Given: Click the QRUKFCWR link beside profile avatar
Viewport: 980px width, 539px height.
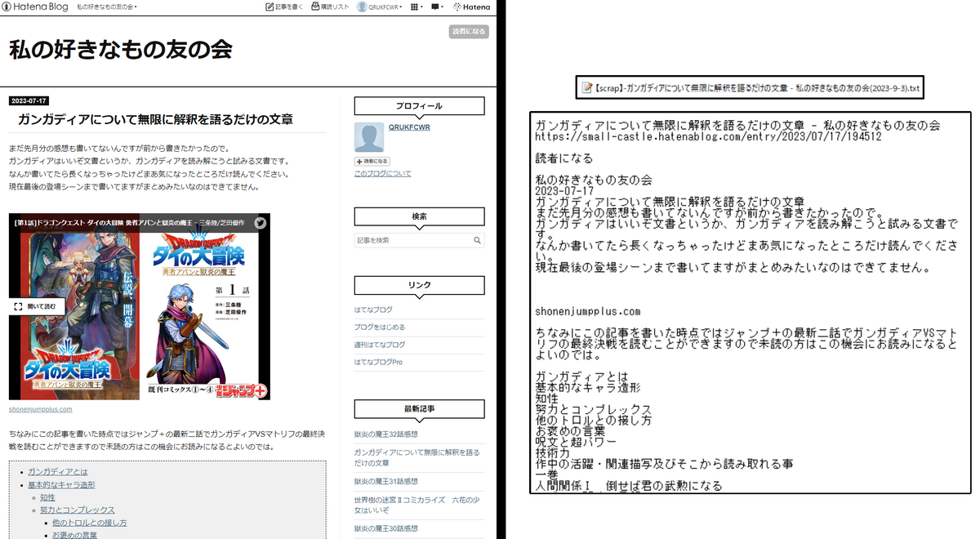Looking at the screenshot, I should point(409,127).
